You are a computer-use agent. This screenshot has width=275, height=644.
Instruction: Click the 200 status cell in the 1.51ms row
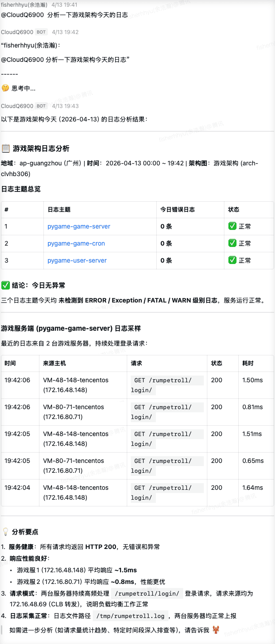[x=217, y=434]
